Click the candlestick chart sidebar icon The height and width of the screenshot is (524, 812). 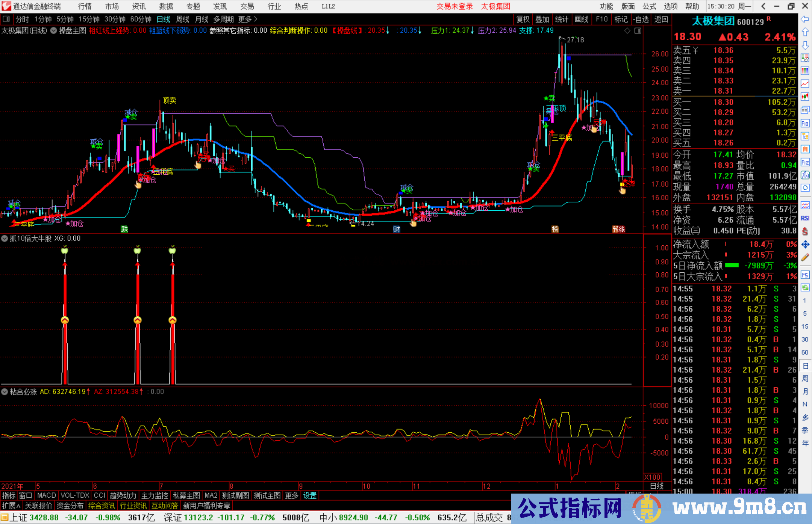click(805, 97)
